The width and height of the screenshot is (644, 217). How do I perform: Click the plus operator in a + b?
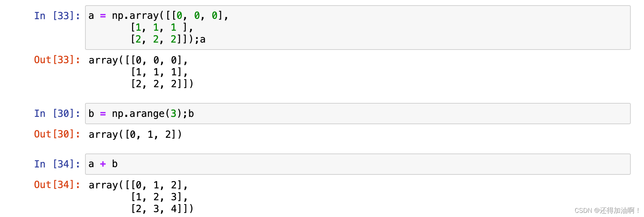[103, 164]
